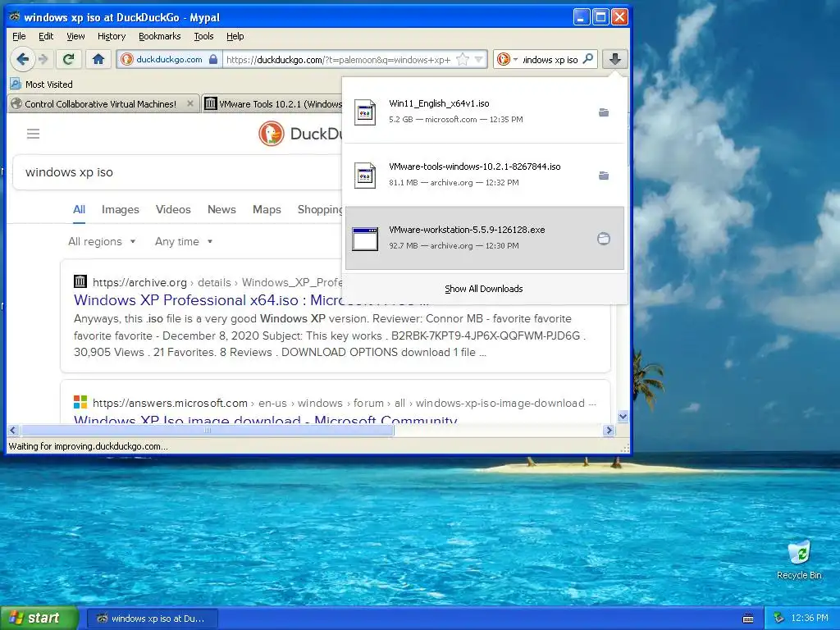Screen dimensions: 840x630
Task: Click the DuckDuckGo duck logo
Action: (x=271, y=134)
